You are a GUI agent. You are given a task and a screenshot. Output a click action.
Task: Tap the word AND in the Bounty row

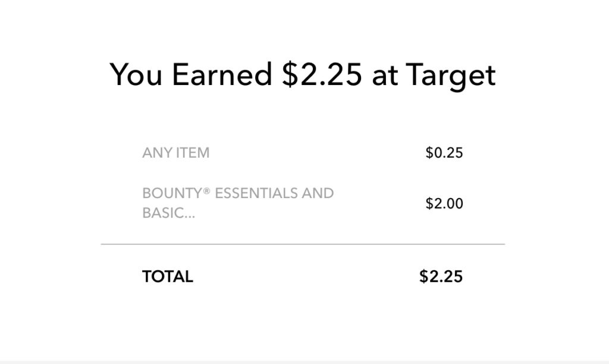click(x=318, y=193)
